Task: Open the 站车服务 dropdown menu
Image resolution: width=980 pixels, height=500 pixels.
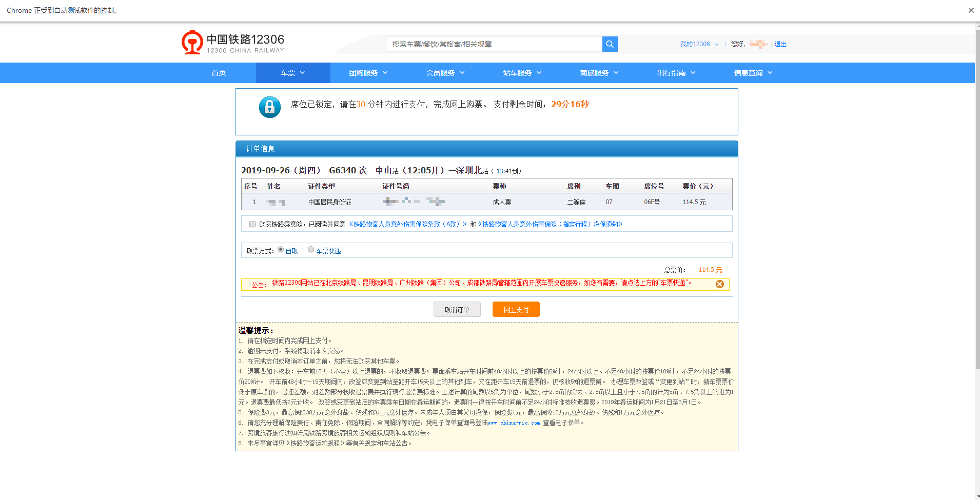Action: (522, 73)
